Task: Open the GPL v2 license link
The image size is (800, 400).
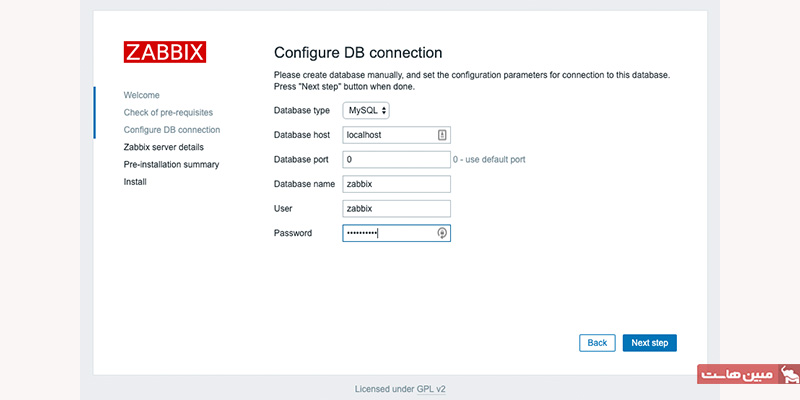Action: (431, 389)
